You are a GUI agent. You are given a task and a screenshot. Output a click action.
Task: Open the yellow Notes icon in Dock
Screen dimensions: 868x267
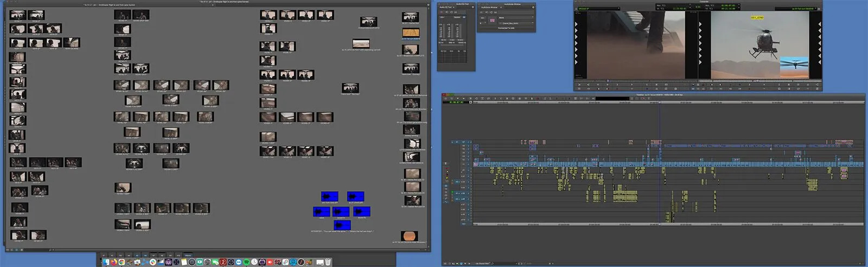pos(184,262)
